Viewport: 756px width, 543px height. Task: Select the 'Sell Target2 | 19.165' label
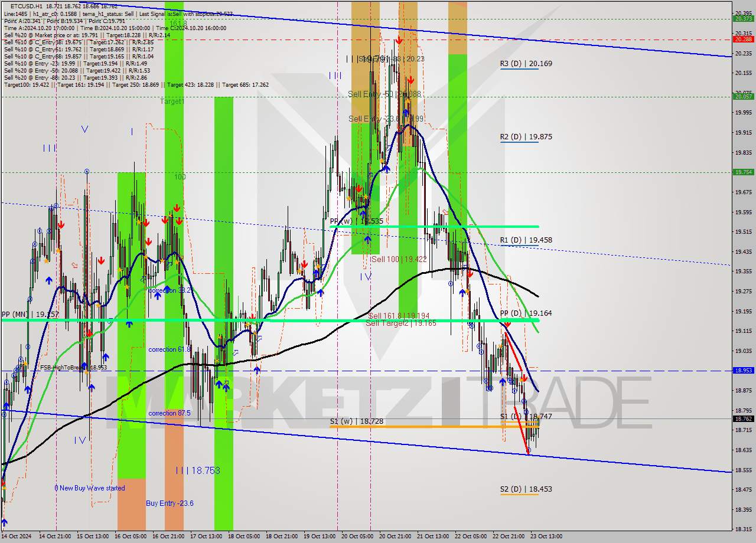pos(401,323)
